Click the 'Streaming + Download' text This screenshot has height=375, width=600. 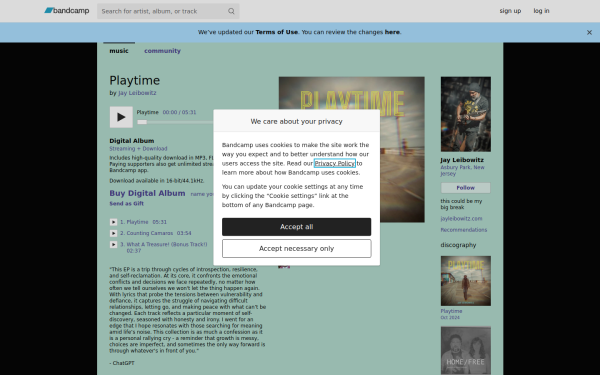point(138,148)
